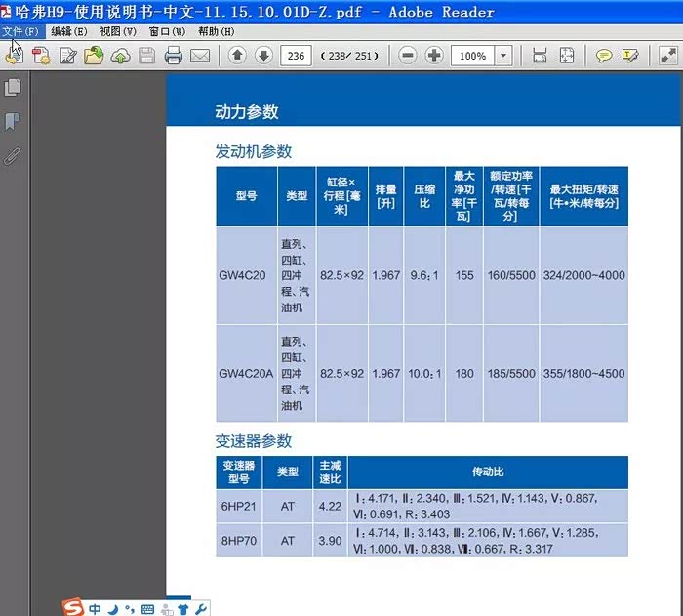
Task: Click the print icon in the toolbar
Action: click(174, 56)
